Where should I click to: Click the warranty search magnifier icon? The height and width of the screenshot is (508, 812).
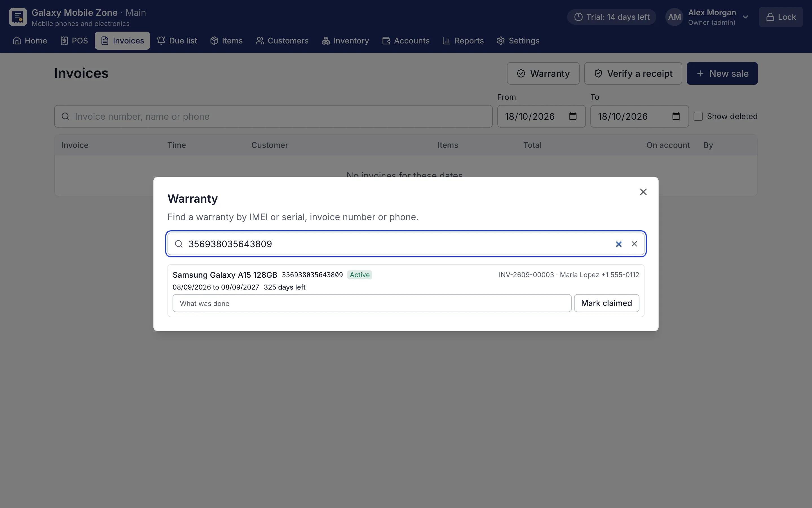(x=179, y=244)
